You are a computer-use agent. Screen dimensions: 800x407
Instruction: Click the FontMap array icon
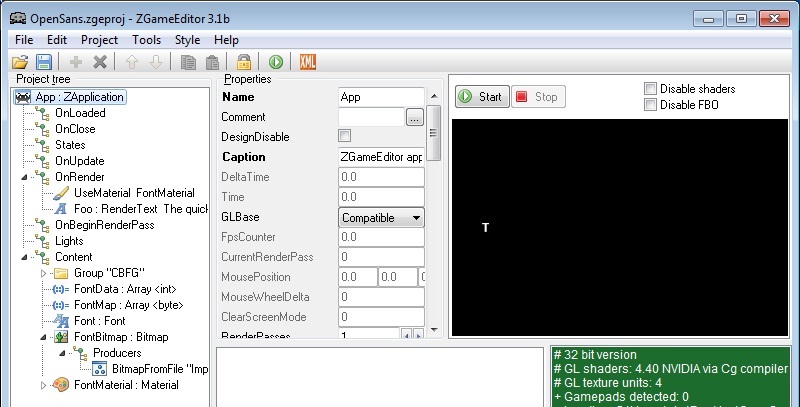tap(61, 305)
